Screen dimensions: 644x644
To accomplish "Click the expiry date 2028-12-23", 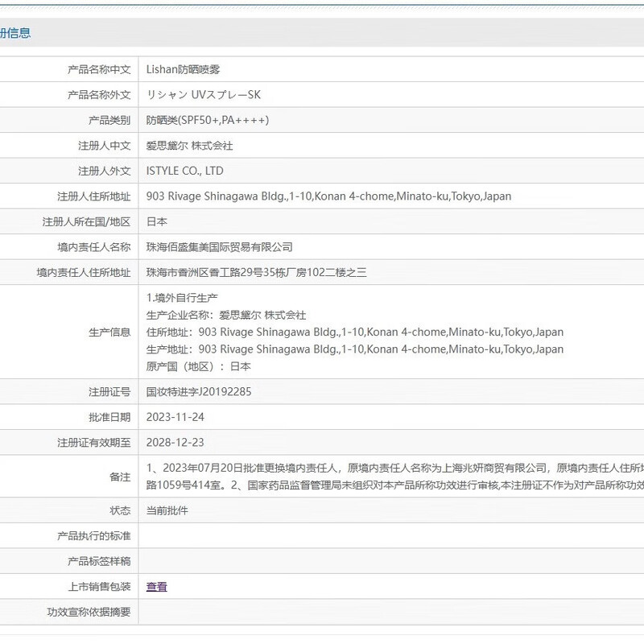I will pyautogui.click(x=175, y=443).
